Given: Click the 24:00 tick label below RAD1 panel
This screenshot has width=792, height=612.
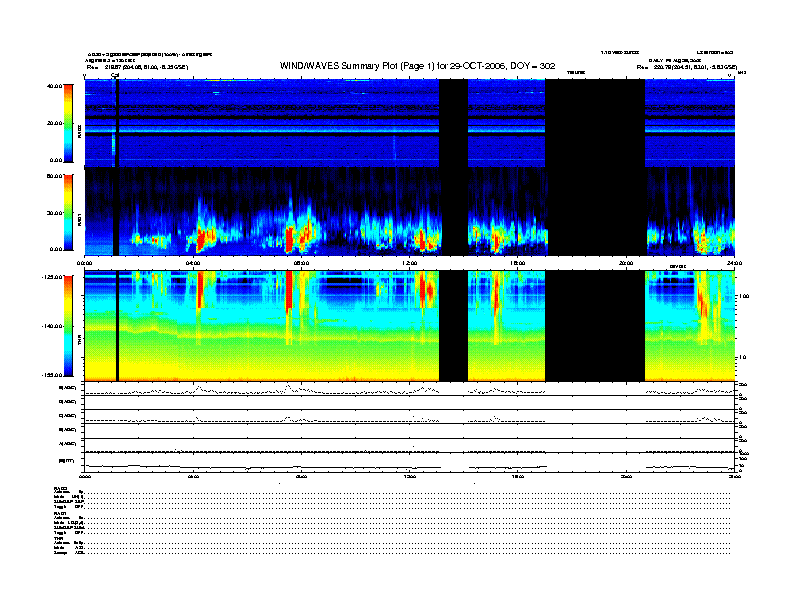Looking at the screenshot, I should (x=734, y=263).
